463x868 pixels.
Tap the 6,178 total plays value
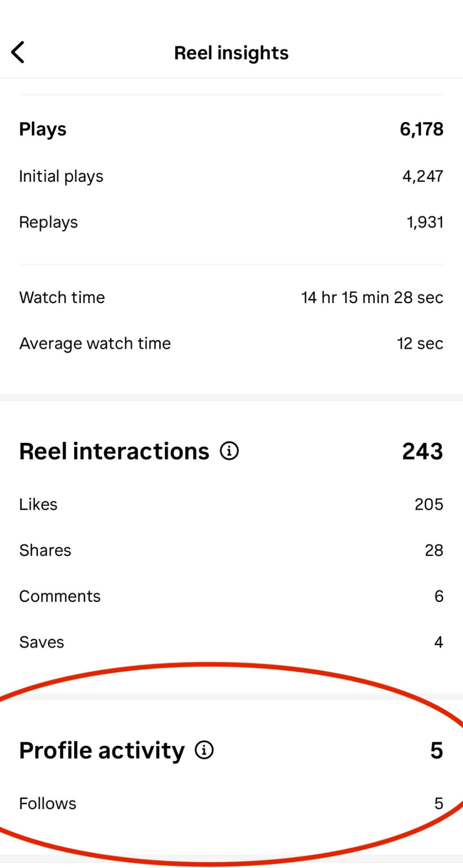pos(421,129)
